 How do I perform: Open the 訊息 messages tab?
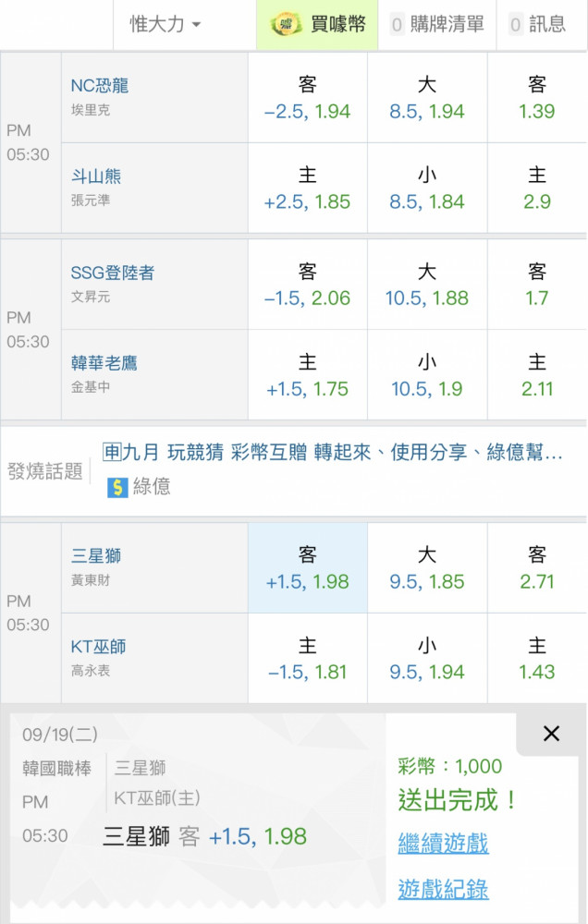[x=537, y=24]
